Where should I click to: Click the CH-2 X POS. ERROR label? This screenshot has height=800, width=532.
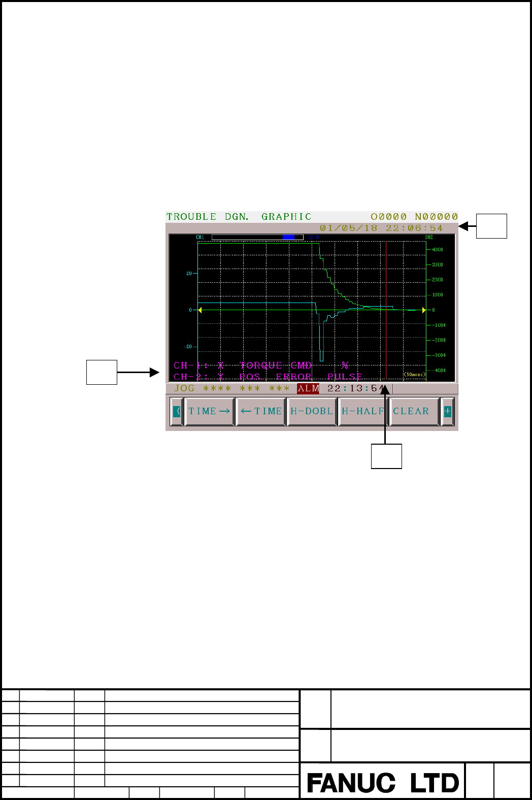pyautogui.click(x=268, y=377)
